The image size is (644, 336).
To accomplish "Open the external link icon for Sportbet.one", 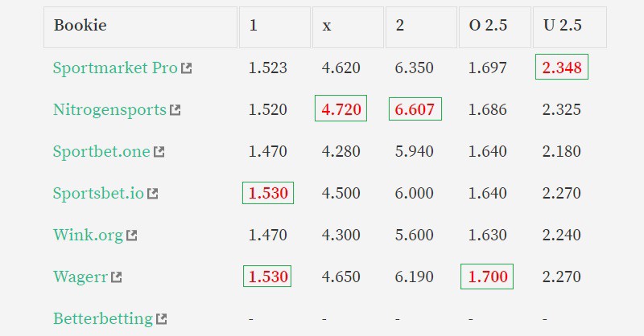I will tap(159, 152).
